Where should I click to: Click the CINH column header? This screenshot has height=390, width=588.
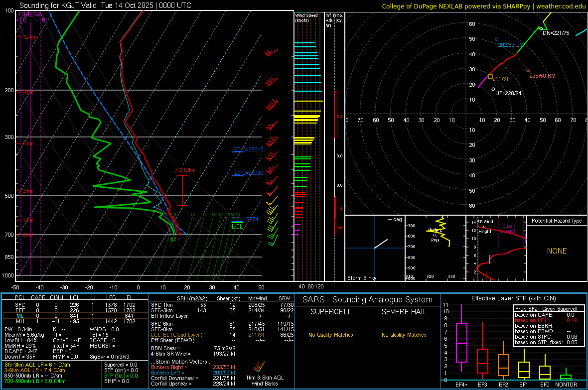click(56, 297)
